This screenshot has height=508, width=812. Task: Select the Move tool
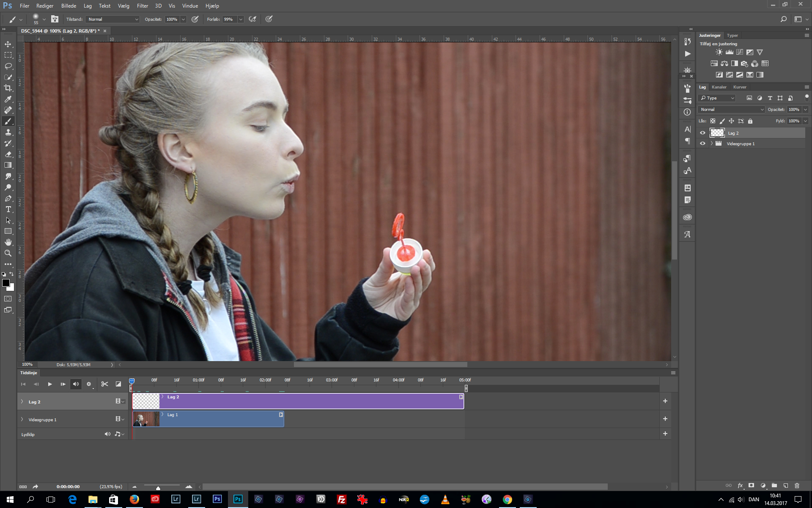[8, 44]
